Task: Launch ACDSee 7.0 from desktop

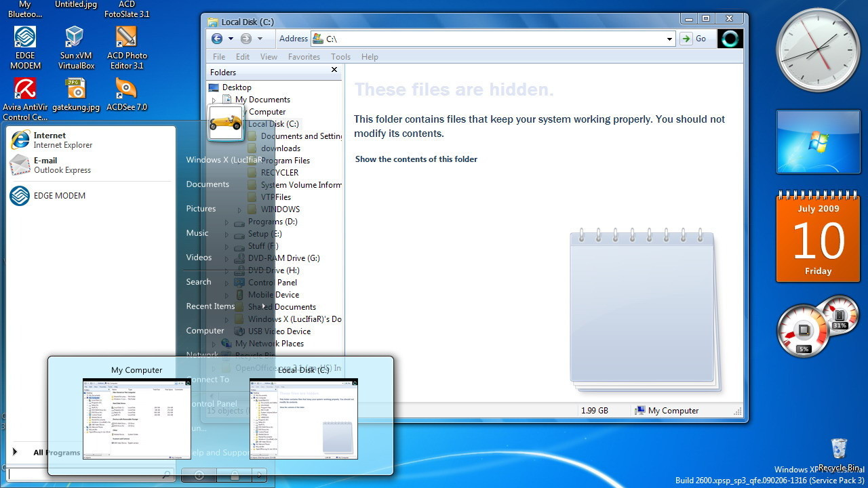Action: point(126,89)
